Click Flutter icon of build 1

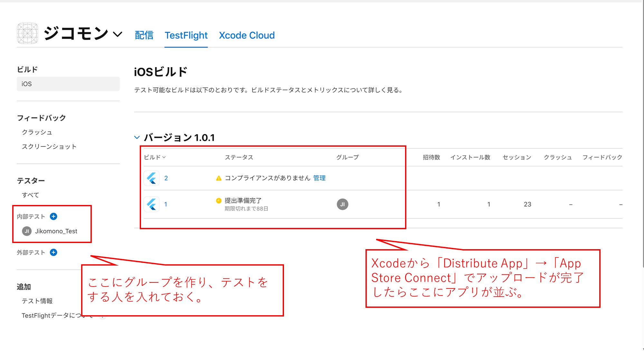point(151,204)
